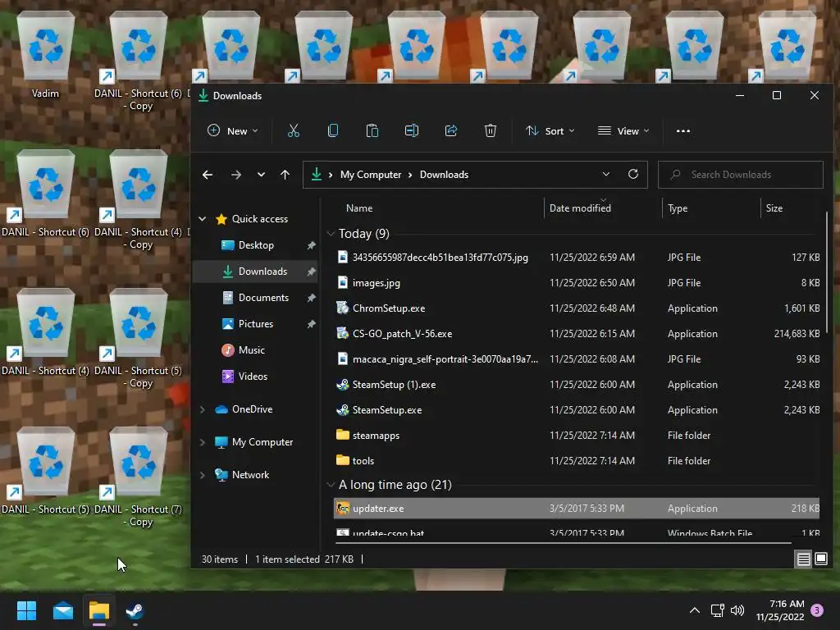Click the Rename icon in toolbar
840x630 pixels.
[412, 130]
